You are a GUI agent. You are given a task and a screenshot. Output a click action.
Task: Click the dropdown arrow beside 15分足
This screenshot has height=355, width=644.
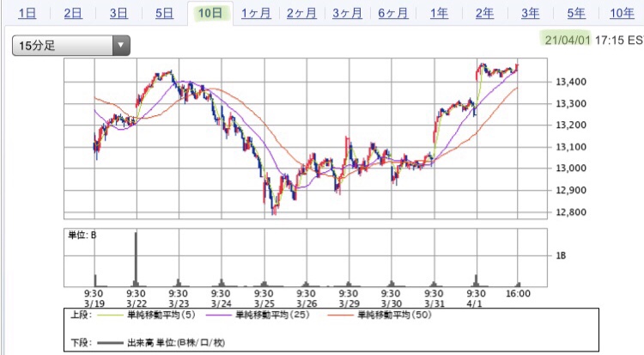(x=121, y=46)
